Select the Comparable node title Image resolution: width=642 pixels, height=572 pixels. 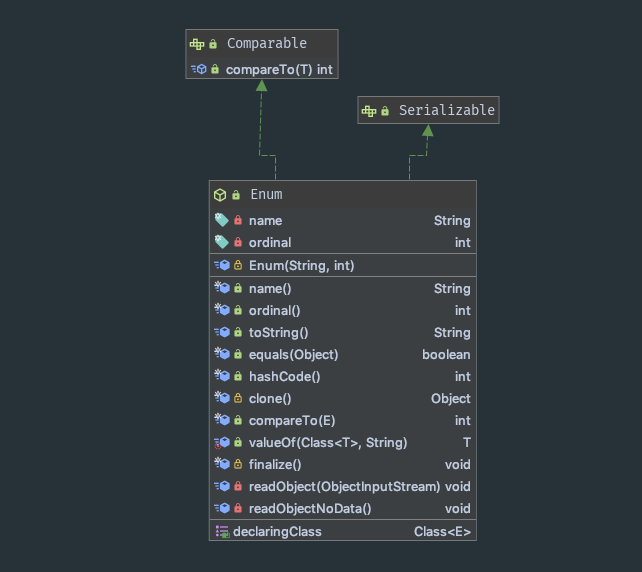[x=266, y=43]
